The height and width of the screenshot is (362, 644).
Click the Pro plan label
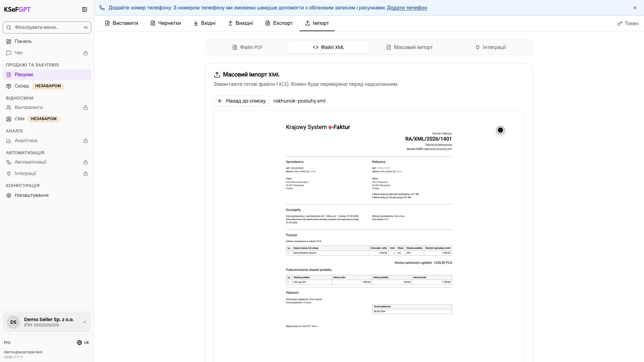coord(7,343)
